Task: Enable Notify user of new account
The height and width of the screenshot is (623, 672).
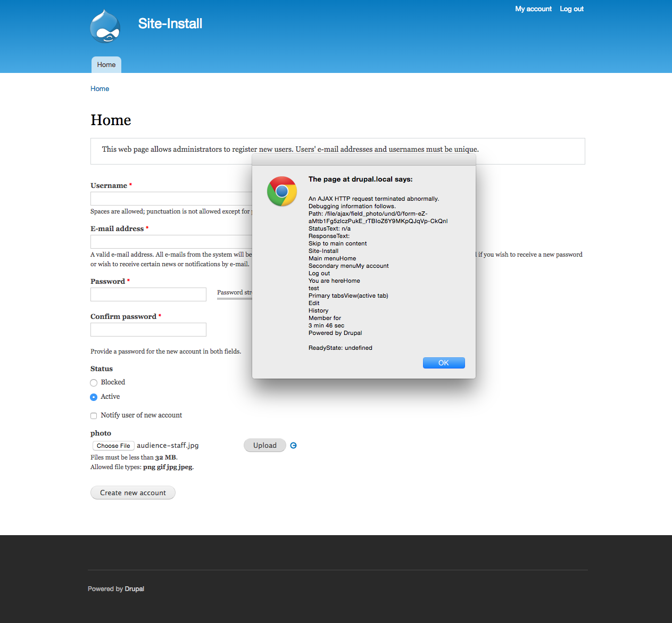Action: tap(94, 415)
